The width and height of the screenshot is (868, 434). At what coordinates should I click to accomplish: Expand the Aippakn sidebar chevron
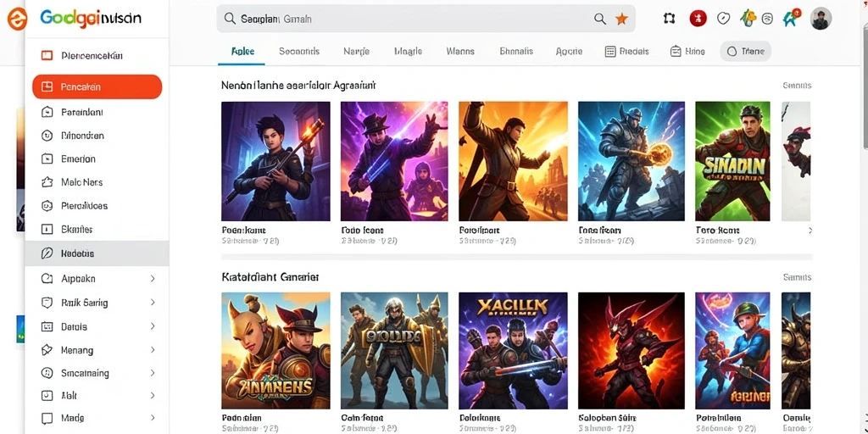click(x=153, y=279)
